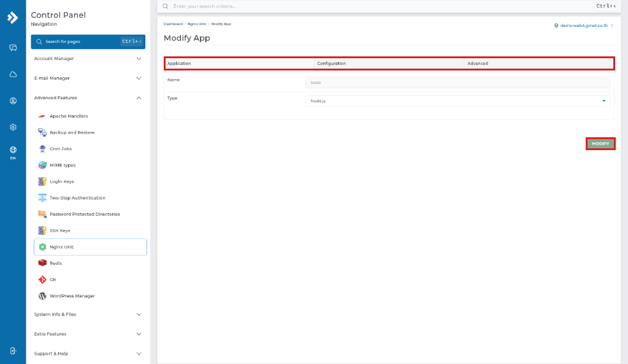Click the logout icon at rail bottom
Screen dimensions: 628x364
(x=13, y=351)
